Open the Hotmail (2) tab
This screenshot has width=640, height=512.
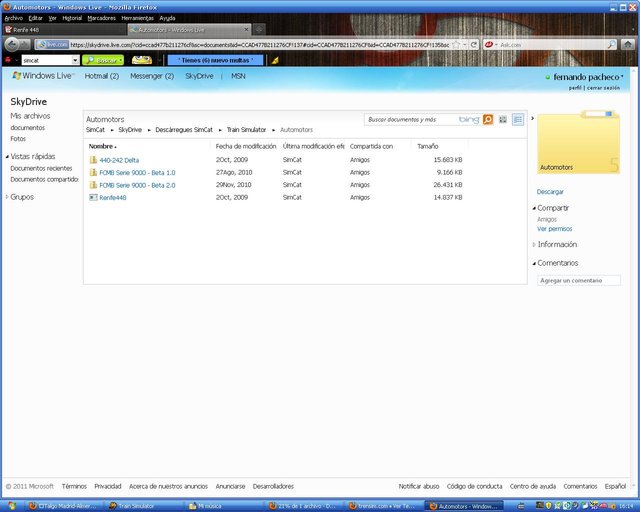tap(101, 76)
